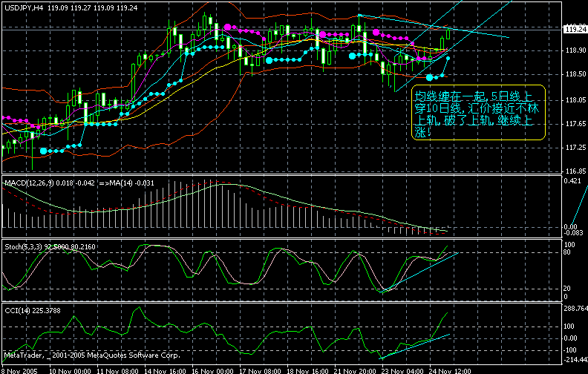Select the MACD(12,26,9) indicator label
This screenshot has width=588, height=374.
(28, 183)
